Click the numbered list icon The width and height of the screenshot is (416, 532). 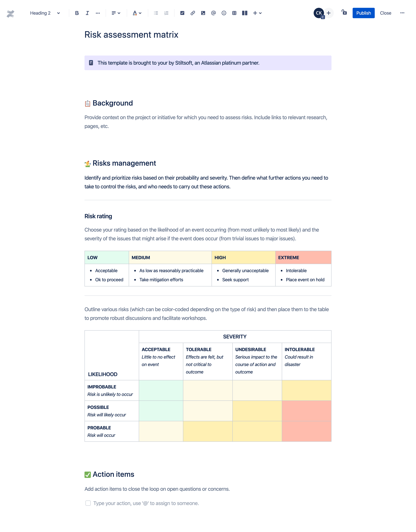pos(166,13)
